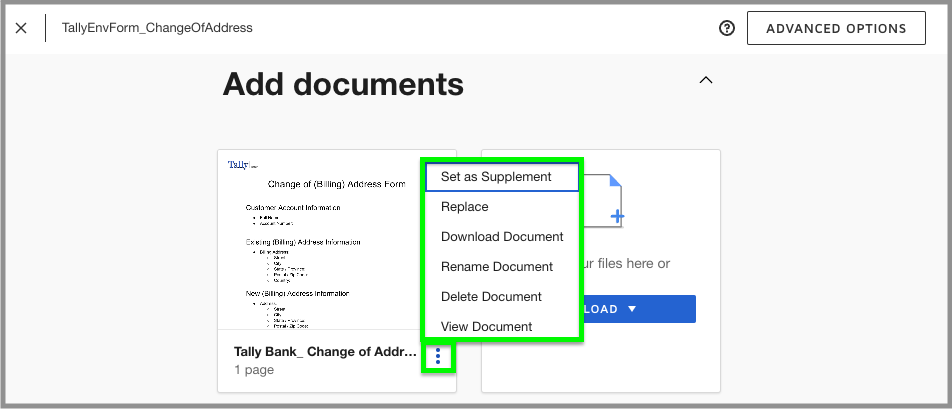The height and width of the screenshot is (409, 952).
Task: Expand the blue Upload dropdown arrow
Action: click(632, 309)
